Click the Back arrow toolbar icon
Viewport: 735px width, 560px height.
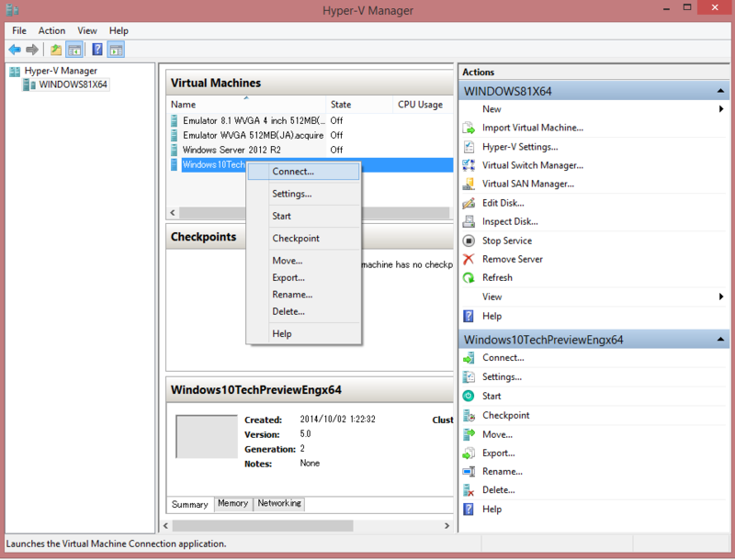tap(15, 50)
